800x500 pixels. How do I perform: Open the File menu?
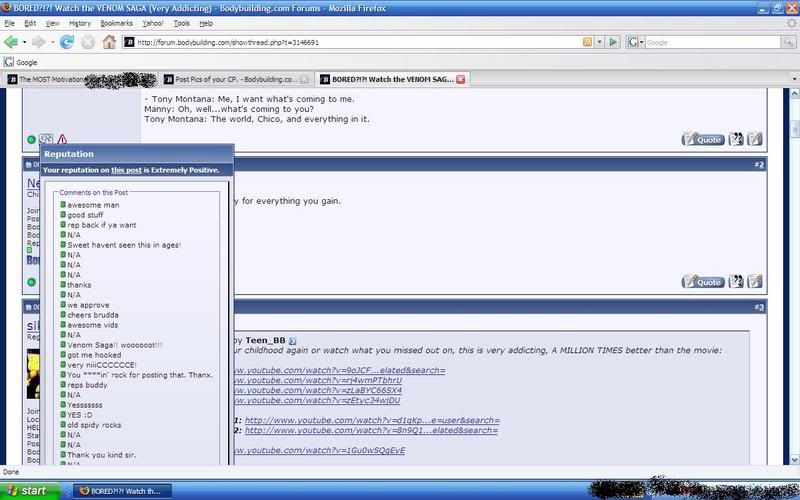9,23
